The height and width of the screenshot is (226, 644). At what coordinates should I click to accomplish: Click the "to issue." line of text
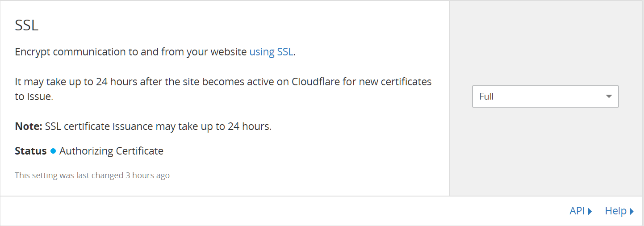pos(34,96)
